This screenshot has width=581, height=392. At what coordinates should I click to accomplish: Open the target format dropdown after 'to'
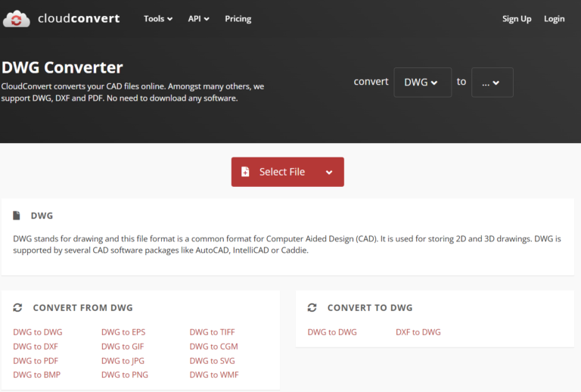point(492,82)
